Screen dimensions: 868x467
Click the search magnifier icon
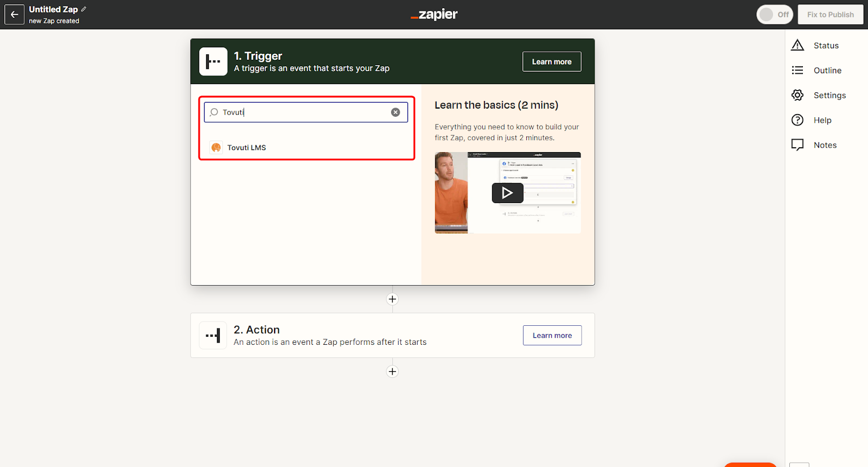click(x=214, y=112)
